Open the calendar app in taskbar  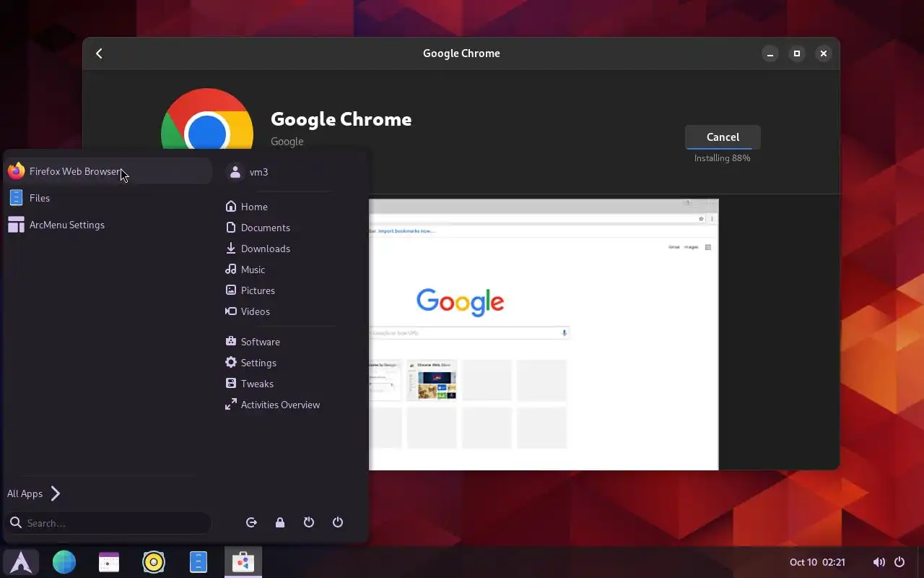tap(109, 562)
